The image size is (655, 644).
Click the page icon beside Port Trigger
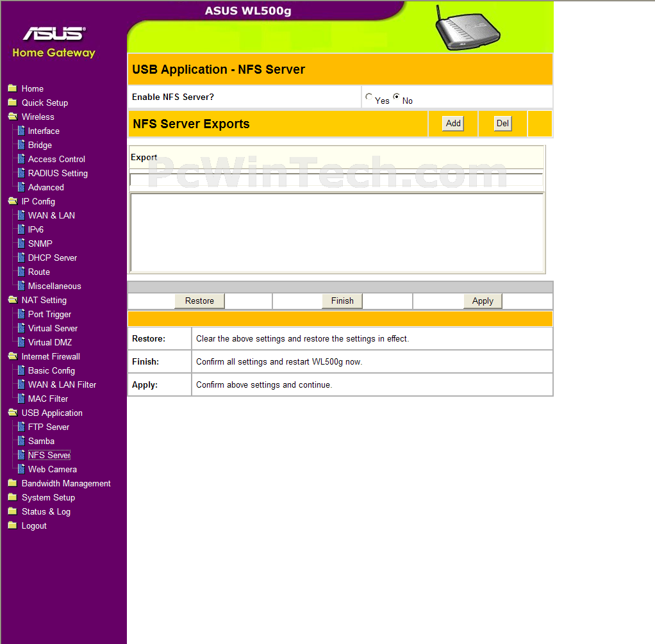point(21,314)
